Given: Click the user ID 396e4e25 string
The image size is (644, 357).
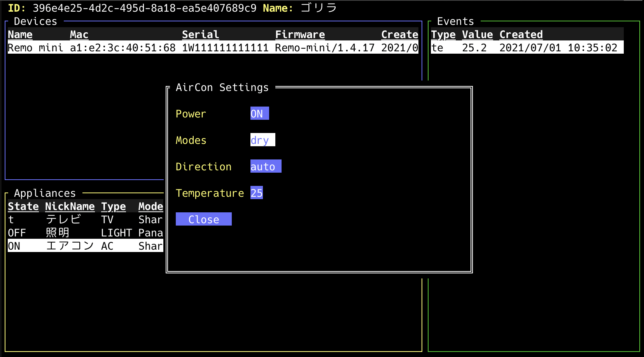Looking at the screenshot, I should (145, 8).
